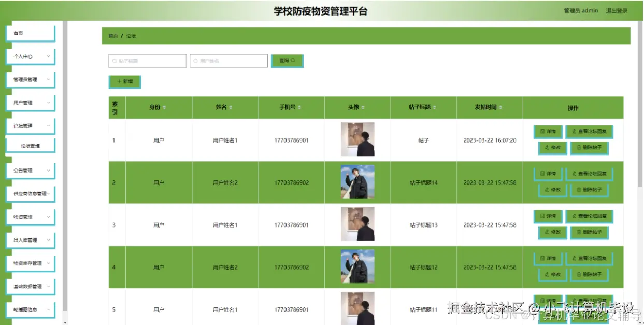Click 修改 for 帖子标题13

(553, 233)
